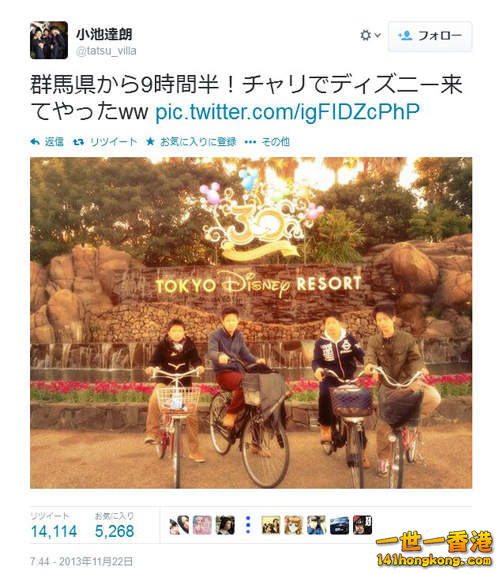Viewport: 500px width, 574px height.
Task: Open the tweet timestamp 2013年11月22日
Action: point(81,561)
